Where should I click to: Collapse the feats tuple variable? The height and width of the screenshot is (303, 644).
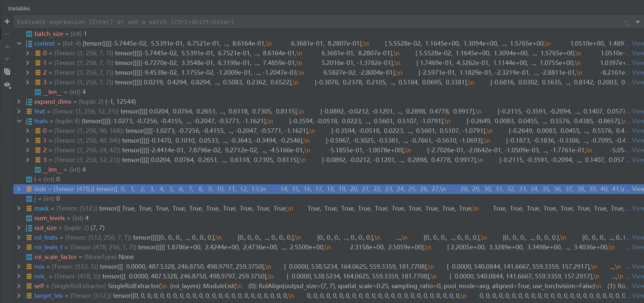coord(19,121)
